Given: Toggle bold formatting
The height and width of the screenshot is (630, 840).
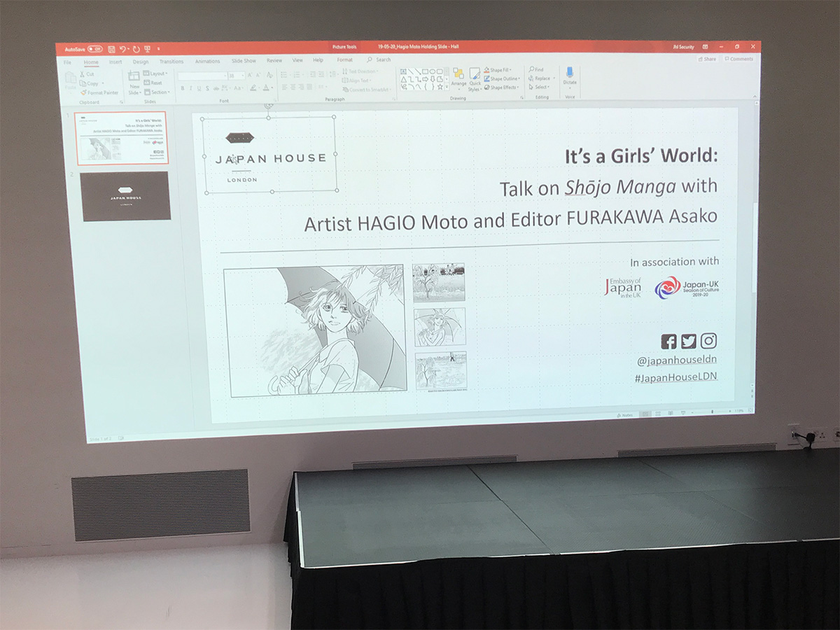Looking at the screenshot, I should click(x=183, y=88).
